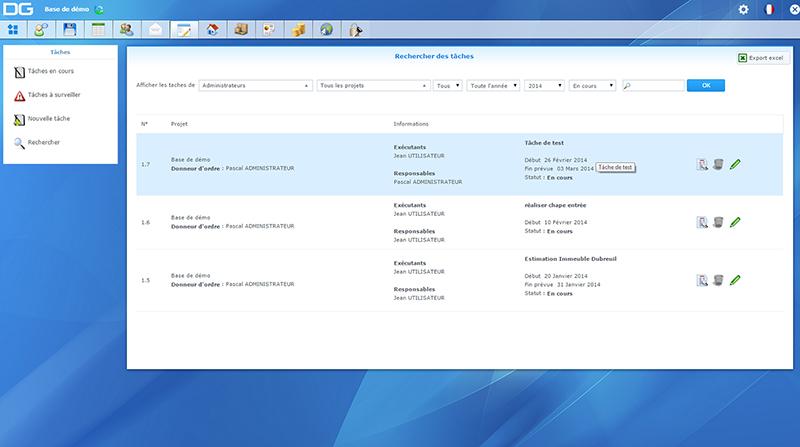Click the N° column header
800x447 pixels.
[144, 124]
